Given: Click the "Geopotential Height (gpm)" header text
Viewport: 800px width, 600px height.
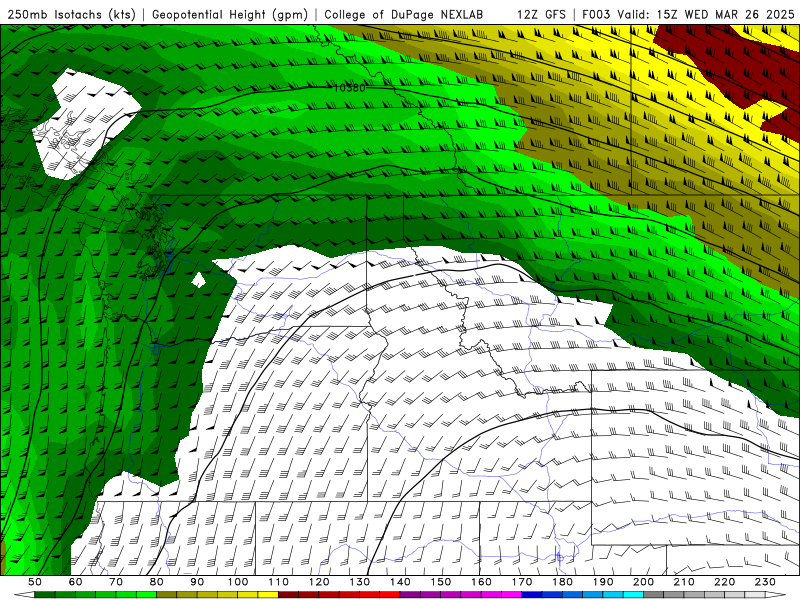Looking at the screenshot, I should (230, 14).
